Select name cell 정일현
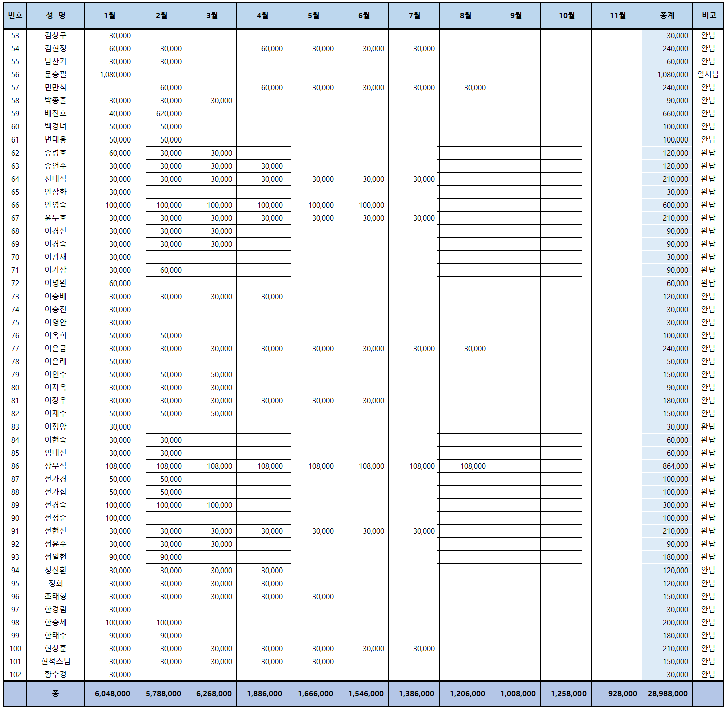The image size is (728, 710). [56, 557]
